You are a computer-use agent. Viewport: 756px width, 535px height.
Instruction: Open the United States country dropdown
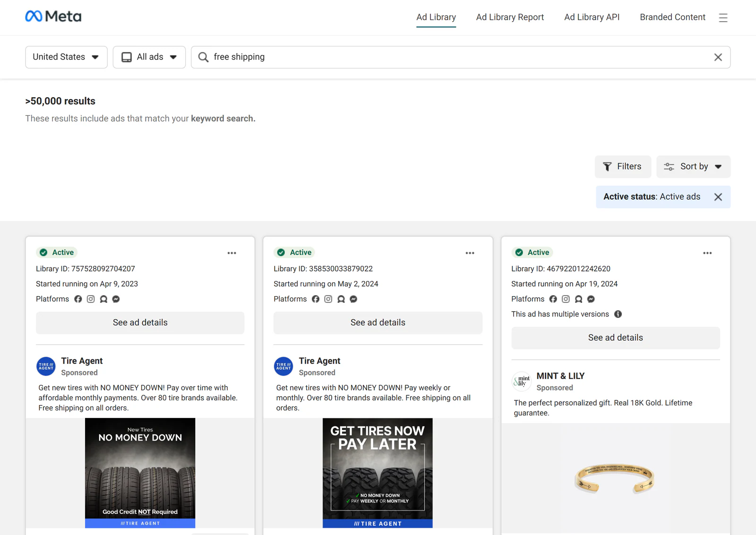pos(66,57)
